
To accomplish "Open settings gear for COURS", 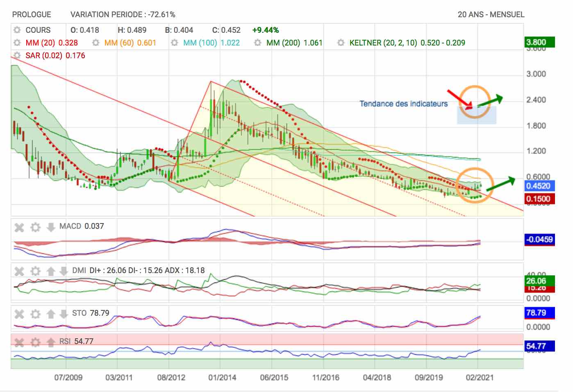I will (x=17, y=30).
